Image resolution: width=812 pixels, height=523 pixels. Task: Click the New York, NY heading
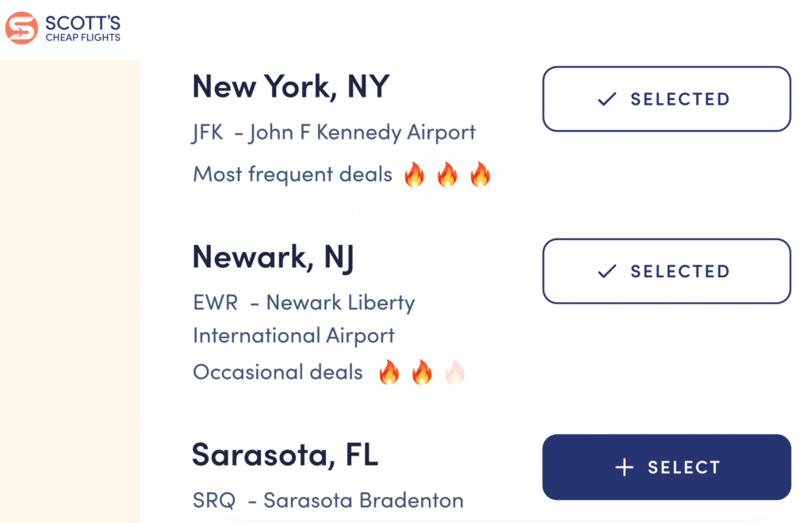coord(290,86)
